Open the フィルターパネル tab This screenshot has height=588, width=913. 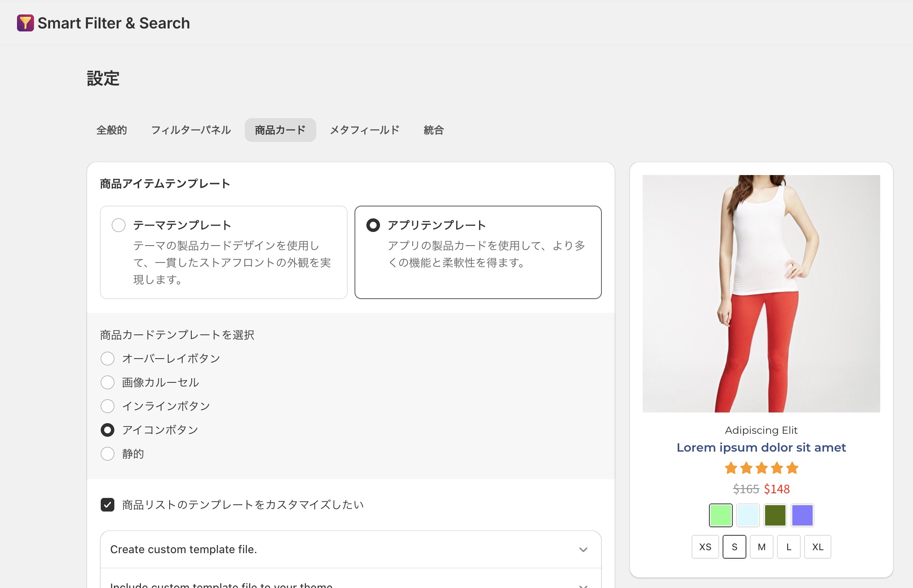[x=191, y=130]
